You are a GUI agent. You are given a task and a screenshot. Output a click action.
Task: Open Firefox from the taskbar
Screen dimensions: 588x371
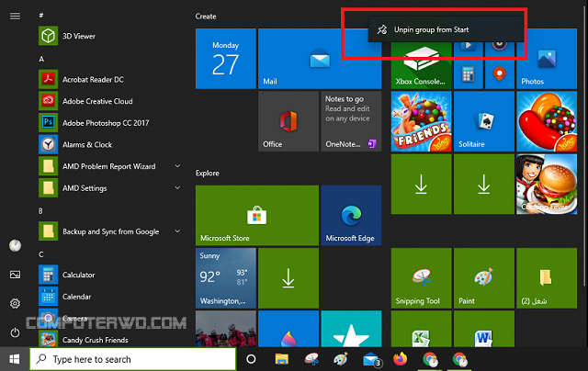(x=401, y=359)
